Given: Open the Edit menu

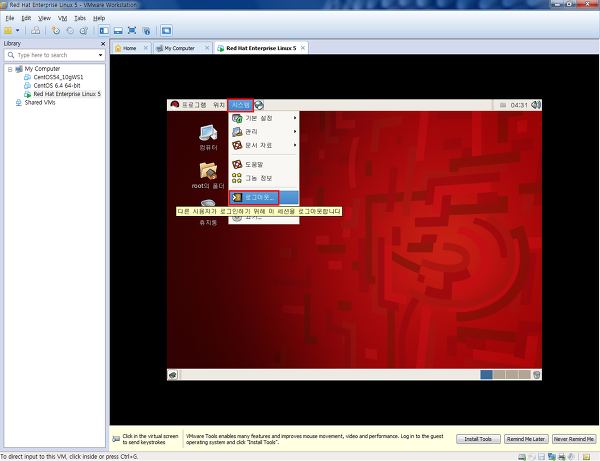Looking at the screenshot, I should click(26, 18).
